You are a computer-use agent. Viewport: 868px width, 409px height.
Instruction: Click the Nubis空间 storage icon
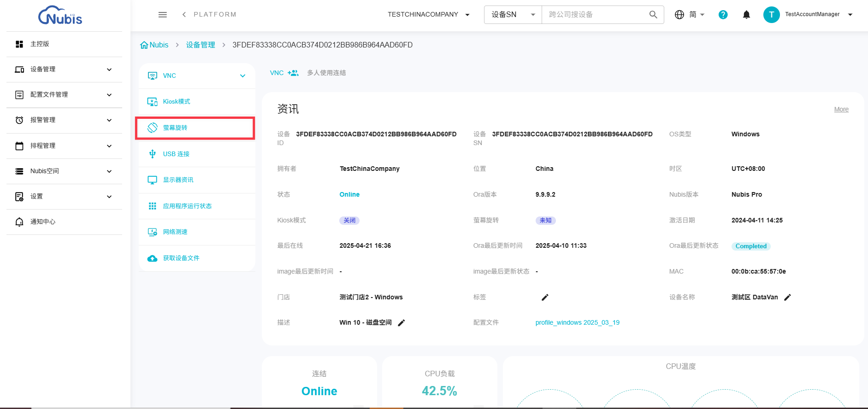pyautogui.click(x=19, y=171)
